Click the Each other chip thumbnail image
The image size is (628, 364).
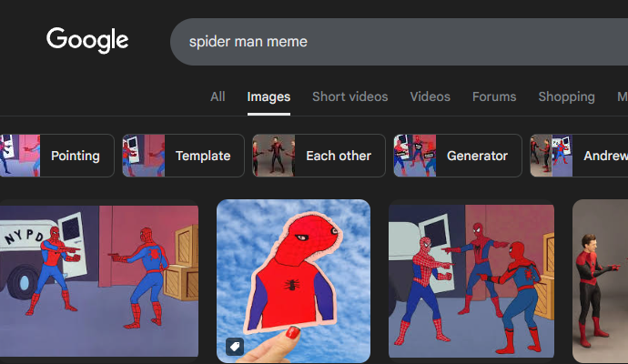pyautogui.click(x=274, y=156)
